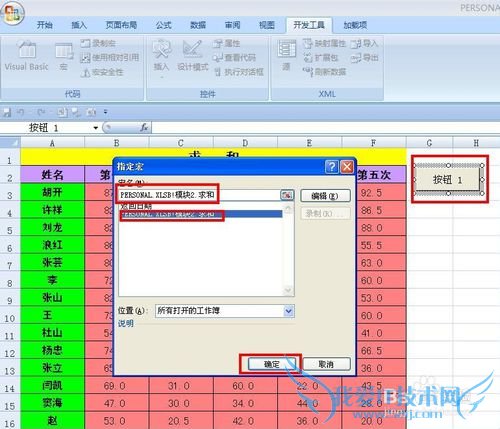500x429 pixels.
Task: Click 执行对话框 run dialog
Action: click(239, 72)
